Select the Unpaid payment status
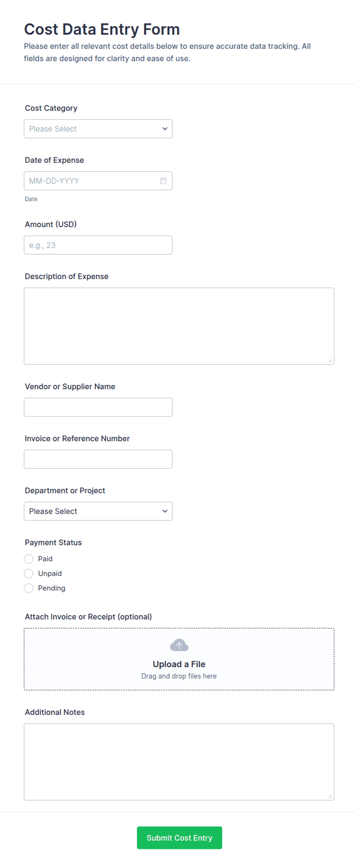 point(29,573)
